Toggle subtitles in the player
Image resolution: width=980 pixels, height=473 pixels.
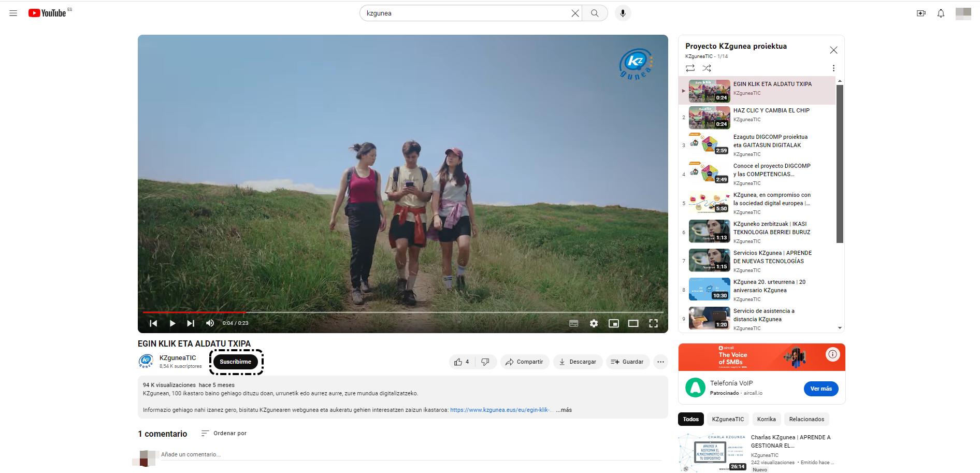[x=574, y=323]
